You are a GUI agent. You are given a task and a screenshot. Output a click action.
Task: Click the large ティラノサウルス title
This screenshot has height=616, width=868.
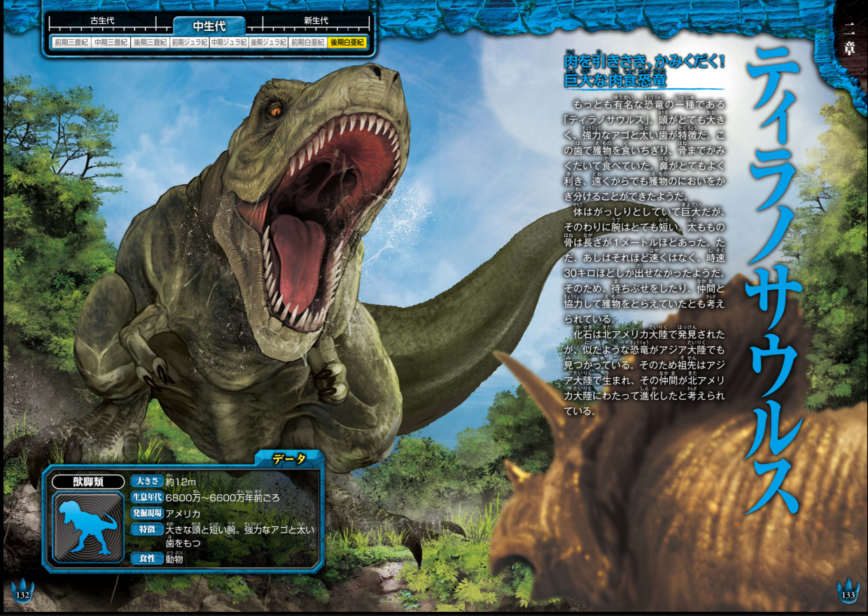coord(773,280)
